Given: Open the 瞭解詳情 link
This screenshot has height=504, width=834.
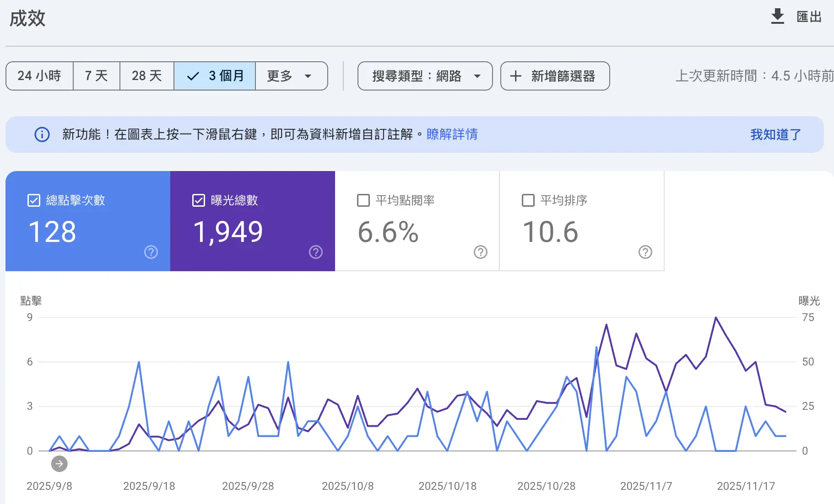Looking at the screenshot, I should [452, 134].
